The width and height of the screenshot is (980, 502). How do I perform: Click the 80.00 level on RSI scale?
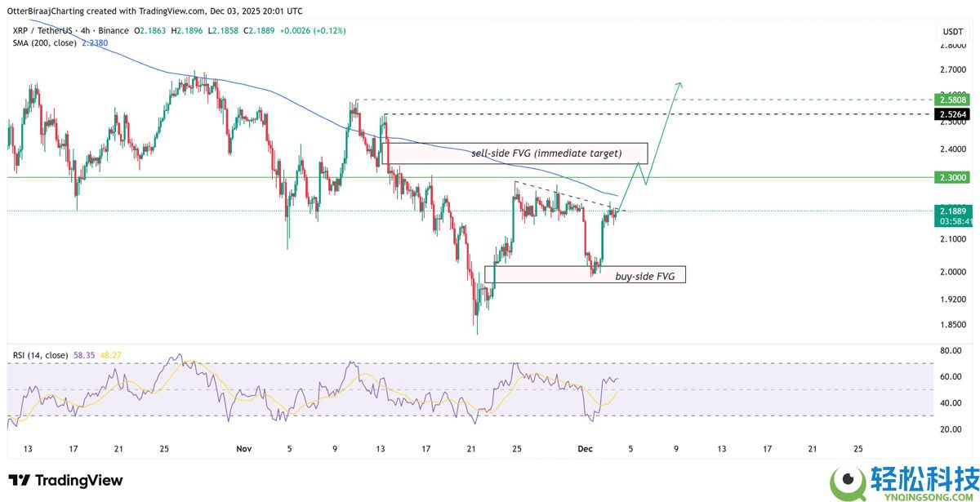coord(950,351)
